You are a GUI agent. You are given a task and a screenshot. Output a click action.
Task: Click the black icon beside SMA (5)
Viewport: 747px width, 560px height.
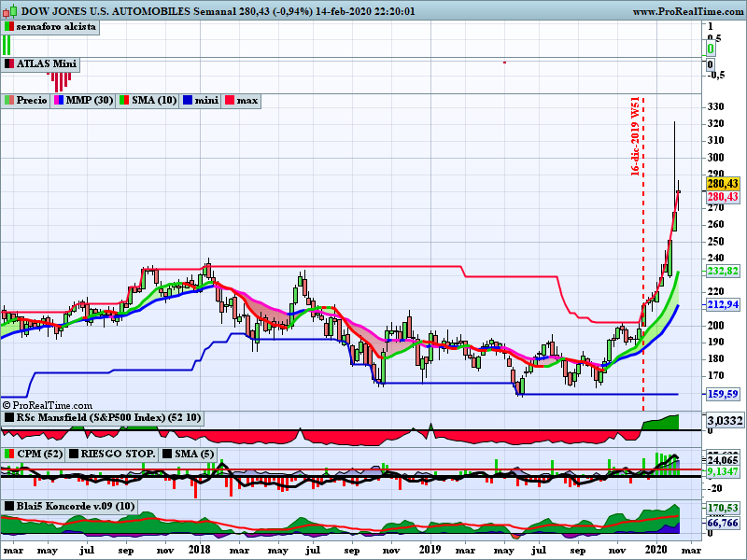pos(167,455)
